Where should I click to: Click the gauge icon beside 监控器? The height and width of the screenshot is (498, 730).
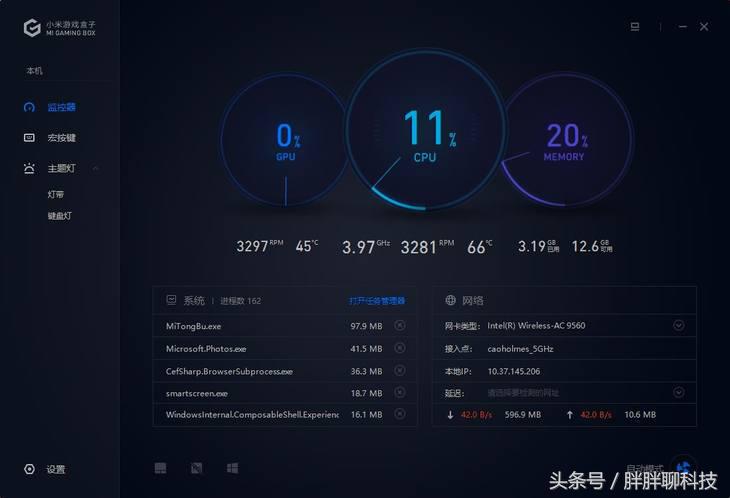click(x=29, y=108)
